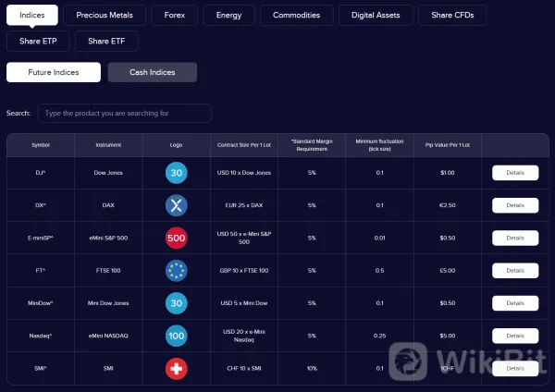Select the Digital Assets tab
The image size is (555, 392).
(x=376, y=15)
